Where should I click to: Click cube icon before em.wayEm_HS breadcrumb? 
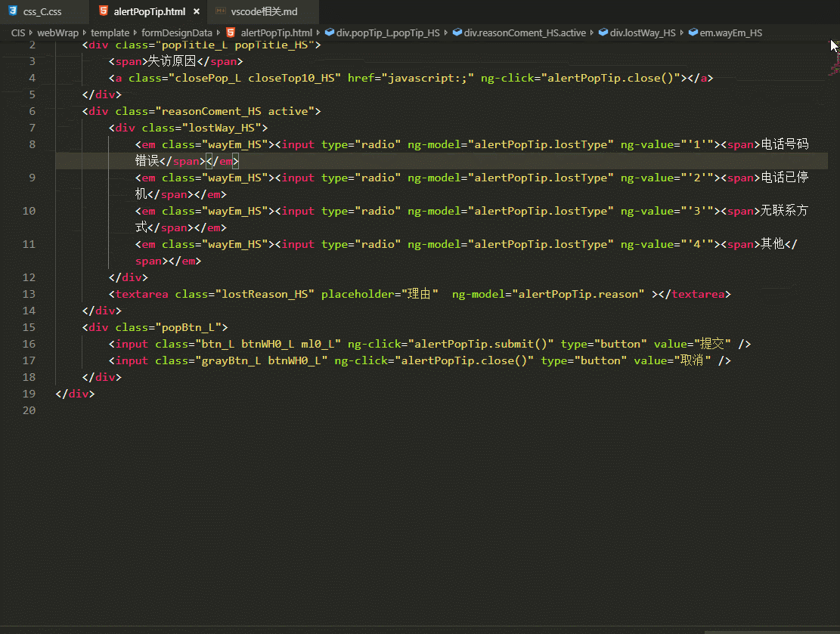[x=693, y=32]
